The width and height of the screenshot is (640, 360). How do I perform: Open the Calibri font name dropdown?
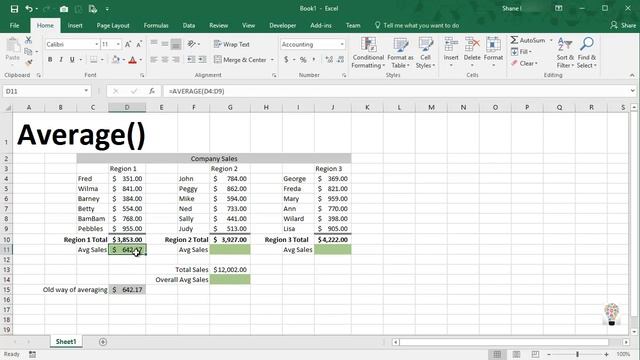pos(97,44)
